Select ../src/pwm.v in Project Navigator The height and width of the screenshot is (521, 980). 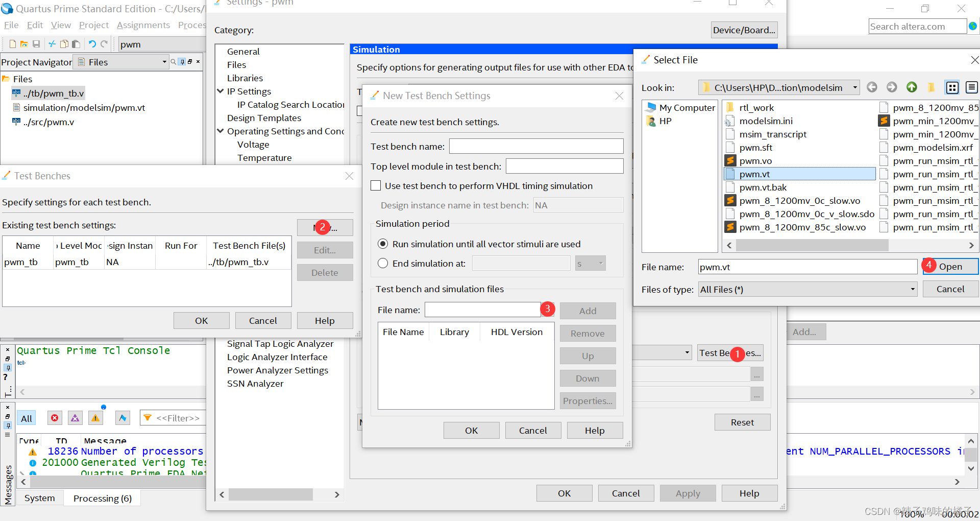[48, 122]
